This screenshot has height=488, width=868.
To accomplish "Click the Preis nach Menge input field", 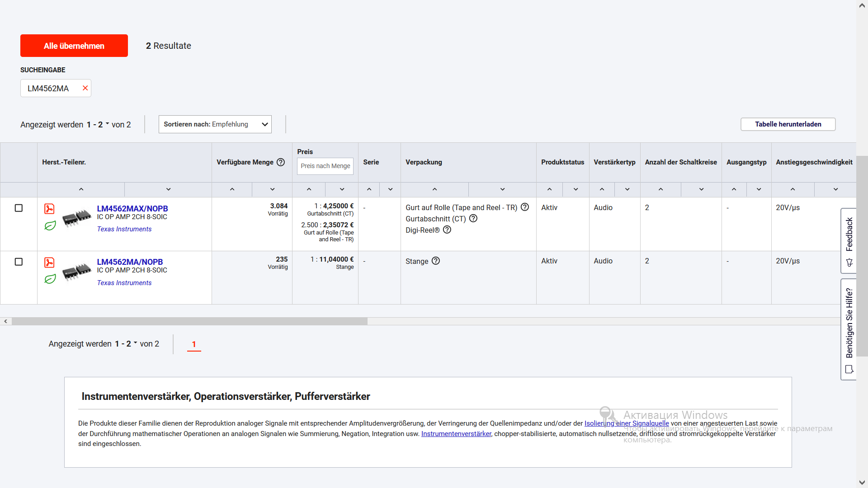I will pyautogui.click(x=325, y=166).
